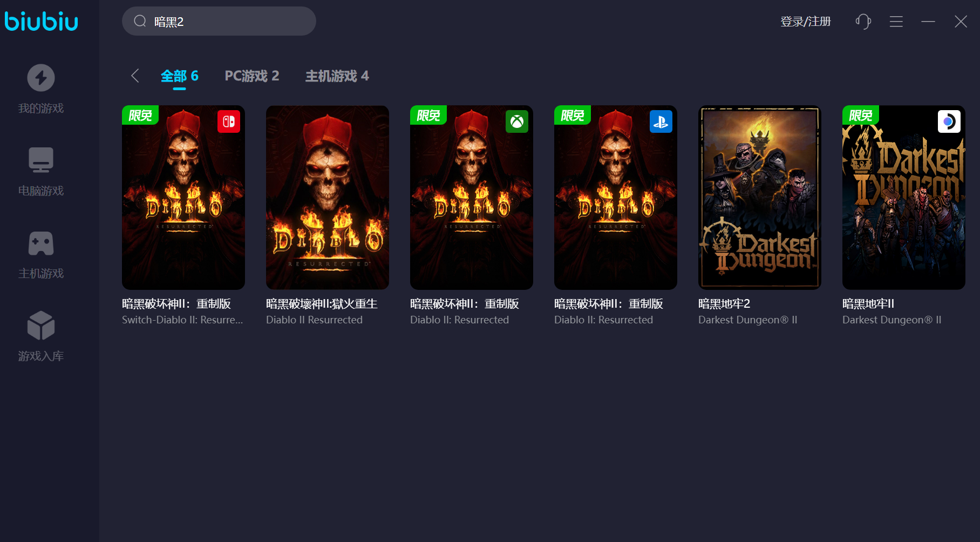Viewport: 980px width, 542px height.
Task: Go back with the left chevron
Action: click(x=135, y=76)
